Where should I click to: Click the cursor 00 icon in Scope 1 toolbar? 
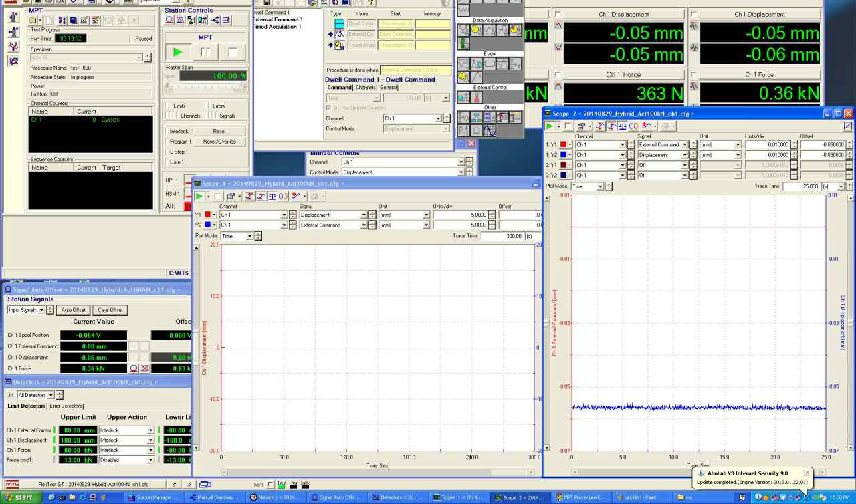[x=283, y=196]
